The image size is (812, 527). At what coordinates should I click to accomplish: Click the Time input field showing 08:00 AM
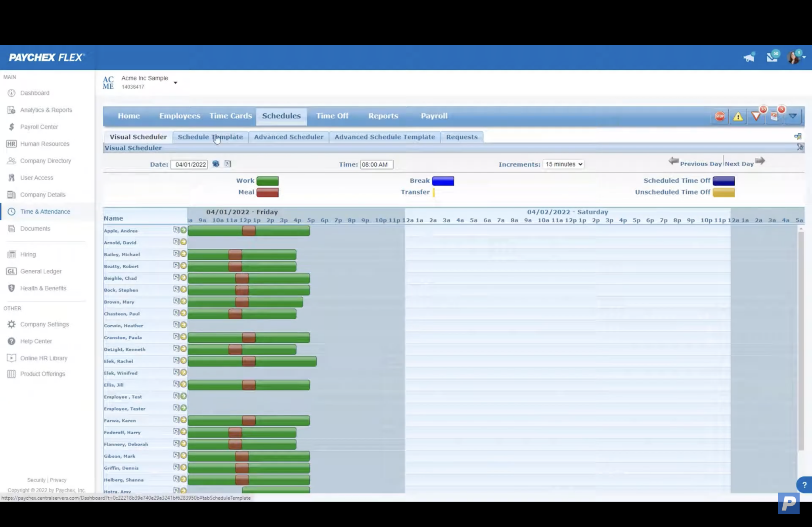coord(376,164)
